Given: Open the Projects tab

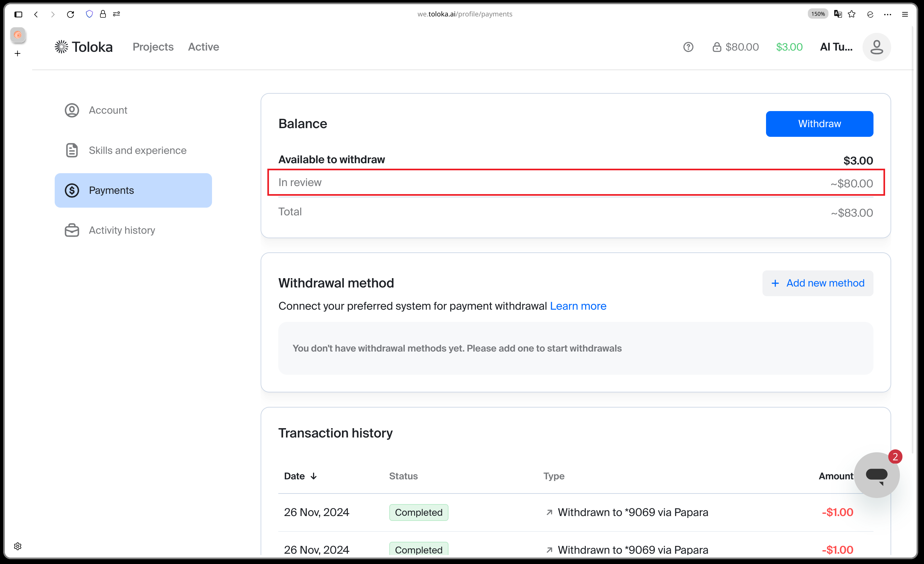Looking at the screenshot, I should [153, 47].
